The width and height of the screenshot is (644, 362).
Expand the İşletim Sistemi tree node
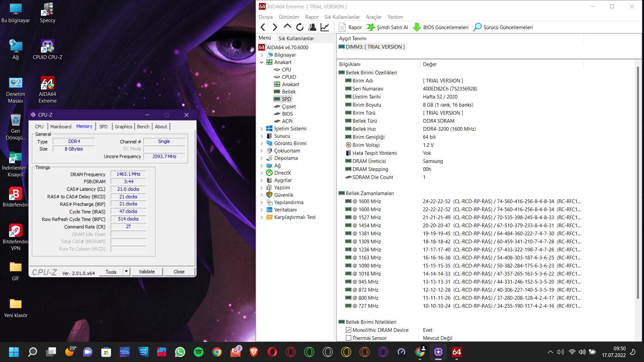[x=262, y=129]
